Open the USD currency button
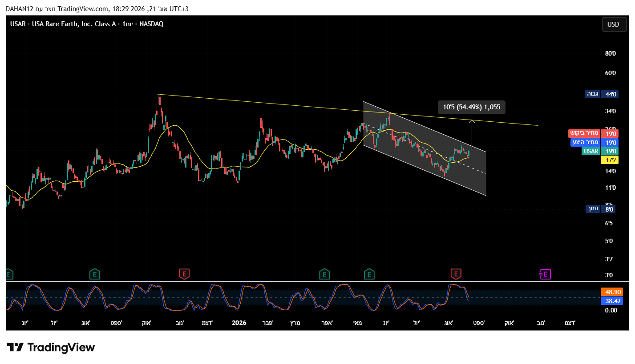Screen dimensions: 635x364 pos(613,24)
